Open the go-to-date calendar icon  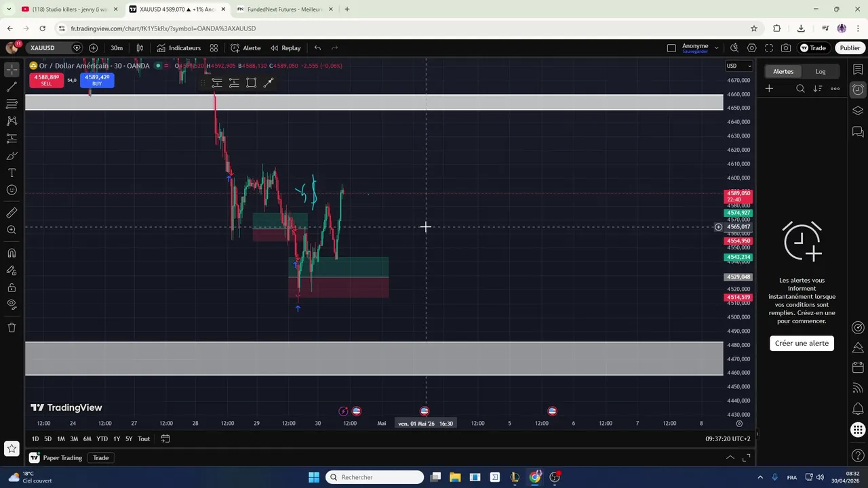point(165,439)
